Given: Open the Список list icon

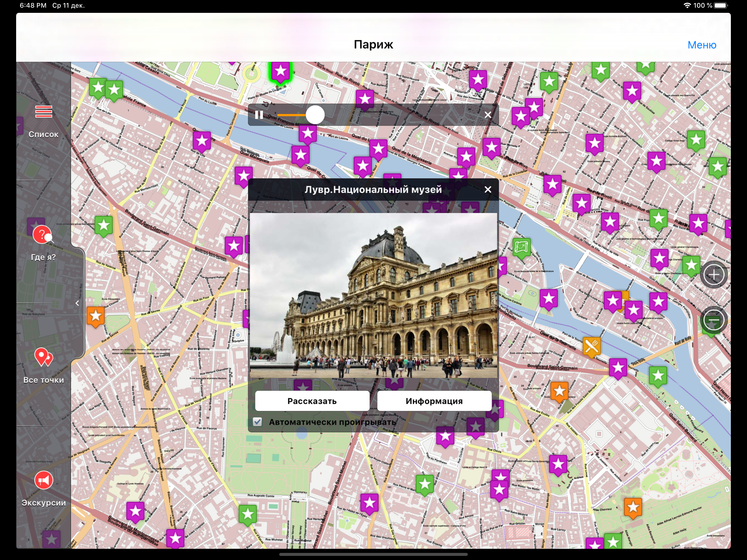Looking at the screenshot, I should [x=43, y=112].
